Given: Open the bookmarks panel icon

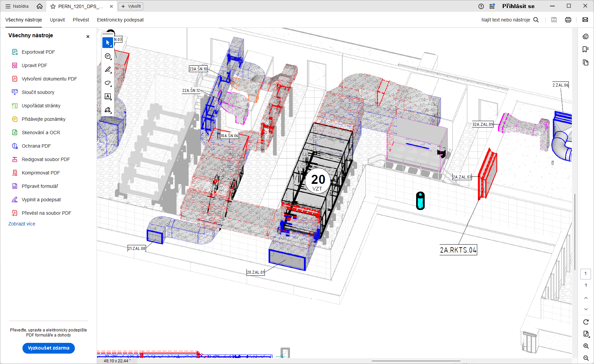Looking at the screenshot, I should pyautogui.click(x=586, y=49).
